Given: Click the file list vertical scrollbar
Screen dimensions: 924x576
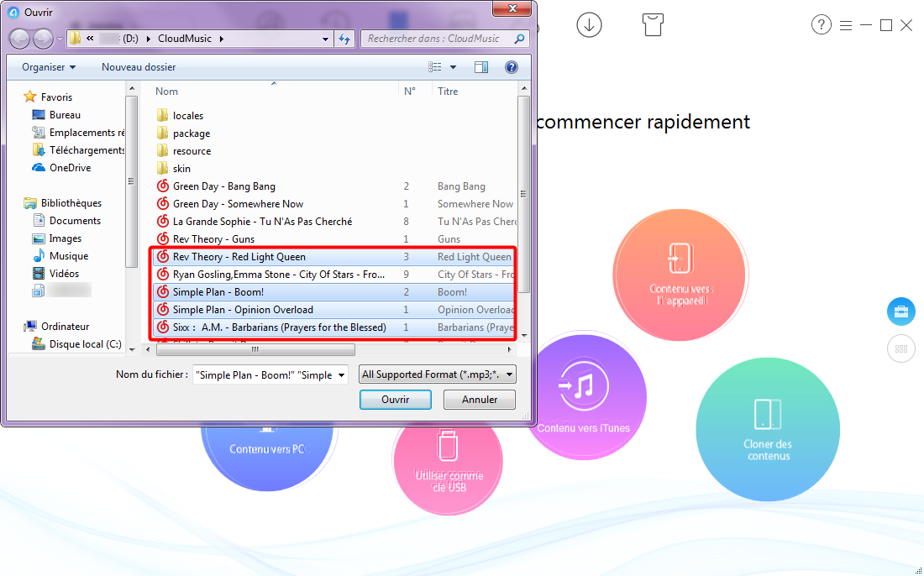Looking at the screenshot, I should coord(523,194).
